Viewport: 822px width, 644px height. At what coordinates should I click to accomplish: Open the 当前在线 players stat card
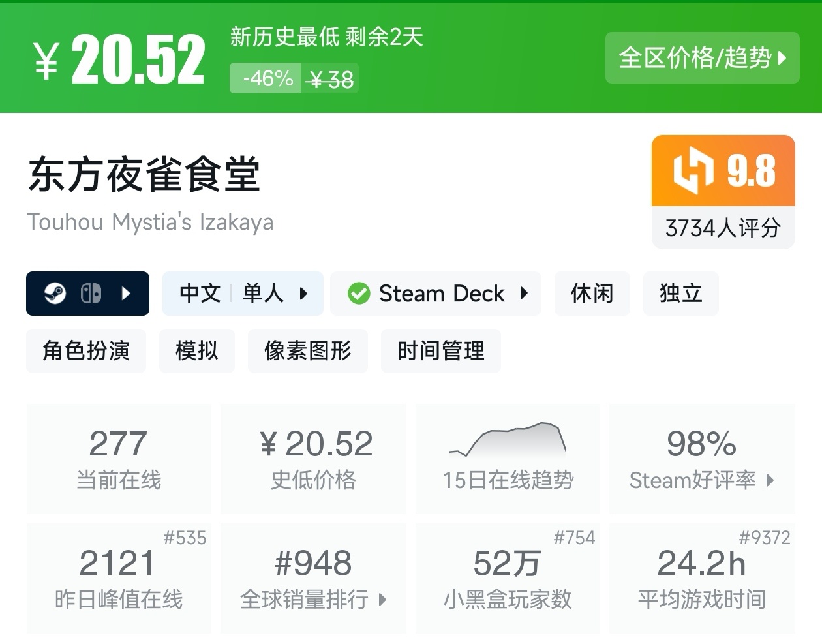pyautogui.click(x=119, y=459)
